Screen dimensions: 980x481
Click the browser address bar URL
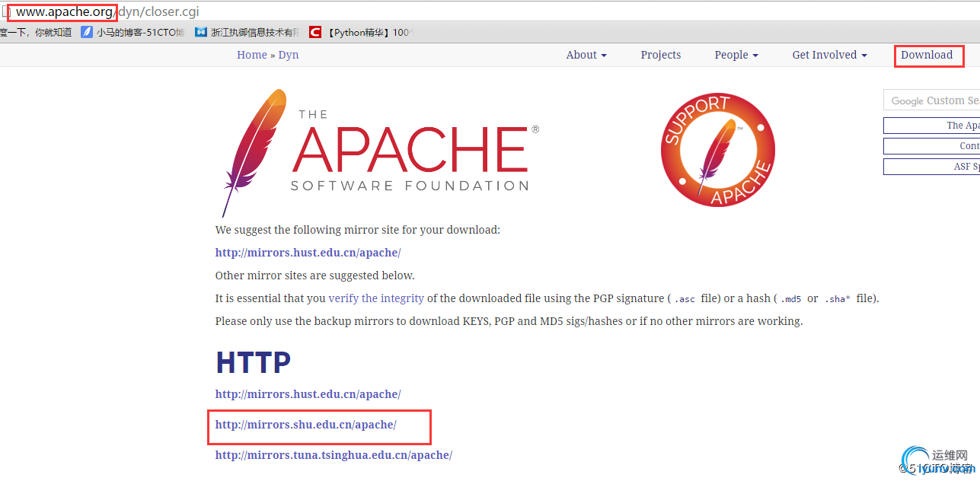pyautogui.click(x=107, y=12)
